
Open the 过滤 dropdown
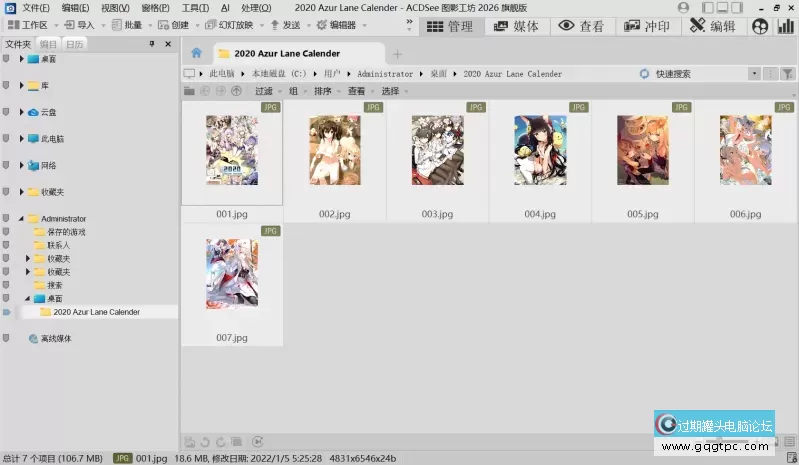click(x=268, y=91)
